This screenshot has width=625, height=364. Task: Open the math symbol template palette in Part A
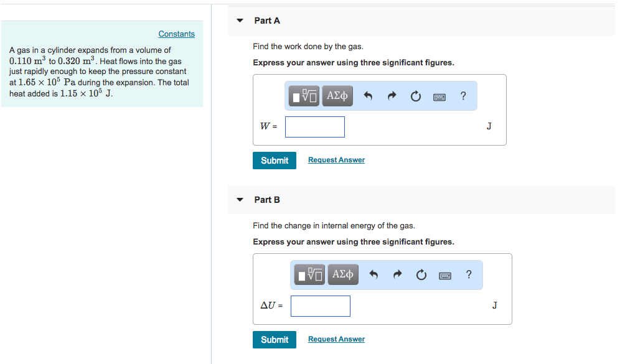tap(304, 95)
